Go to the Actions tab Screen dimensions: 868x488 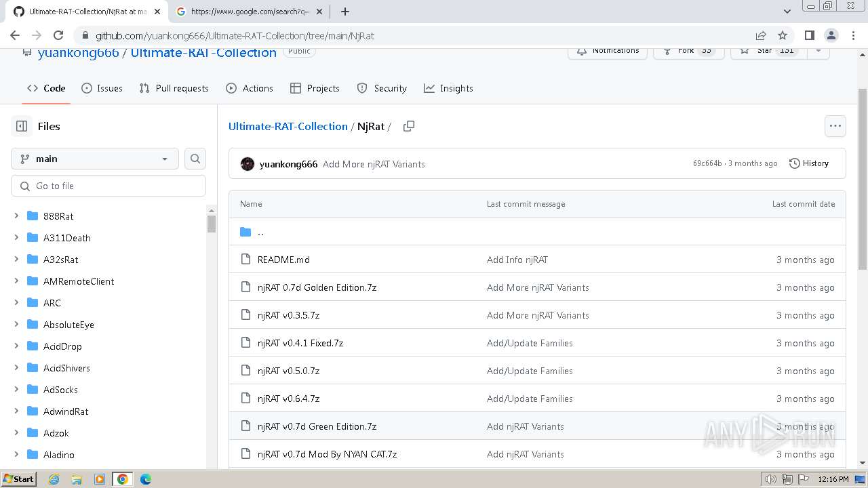click(x=250, y=88)
